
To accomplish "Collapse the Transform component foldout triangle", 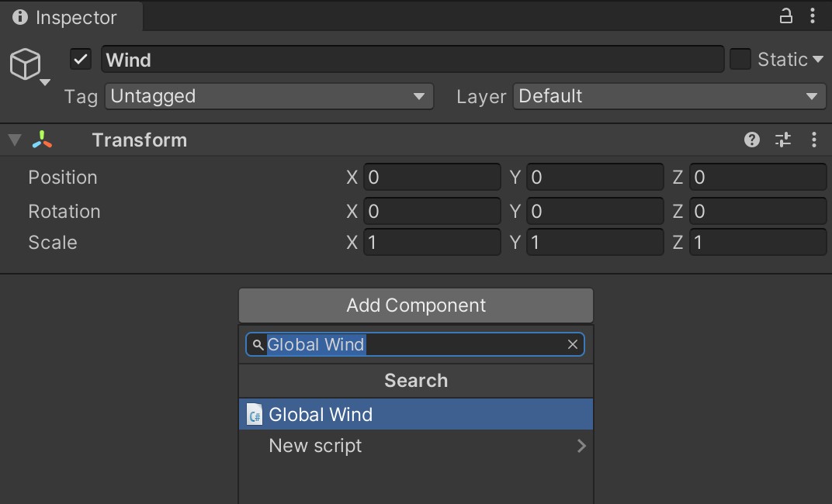I will coord(13,140).
